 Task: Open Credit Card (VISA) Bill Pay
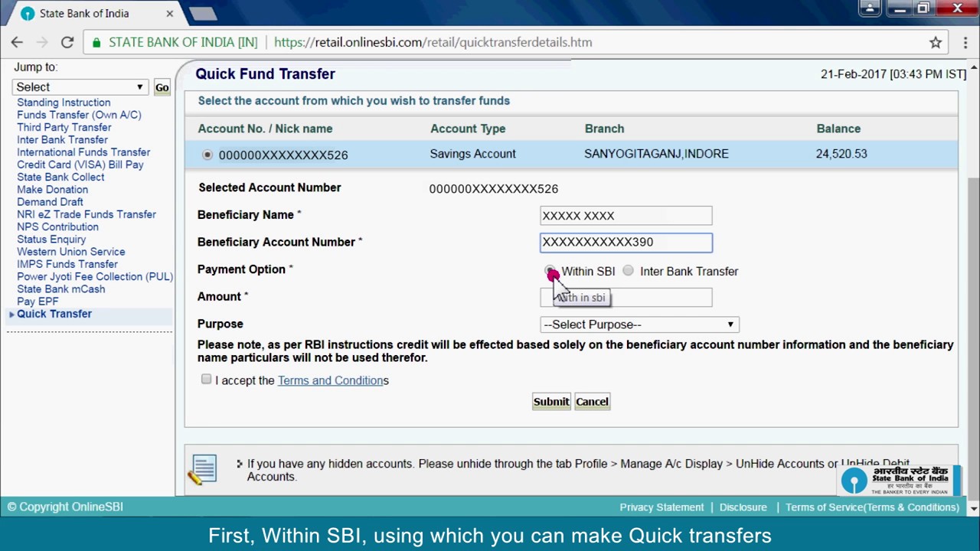pos(80,165)
